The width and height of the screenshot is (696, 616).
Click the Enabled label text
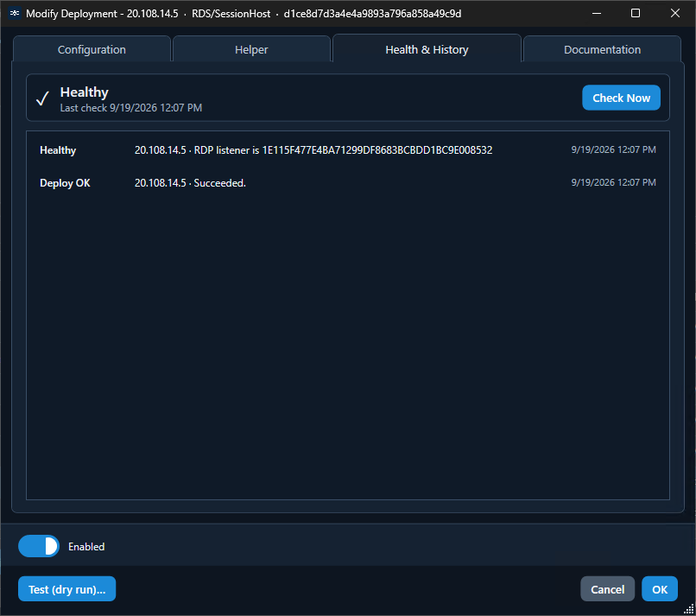[86, 547]
